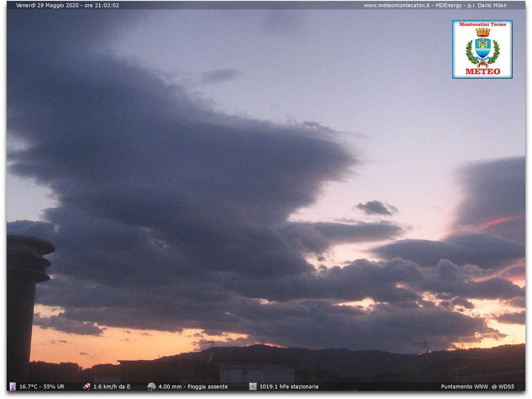Click the Montecatini Terme title in the logo

click(482, 24)
